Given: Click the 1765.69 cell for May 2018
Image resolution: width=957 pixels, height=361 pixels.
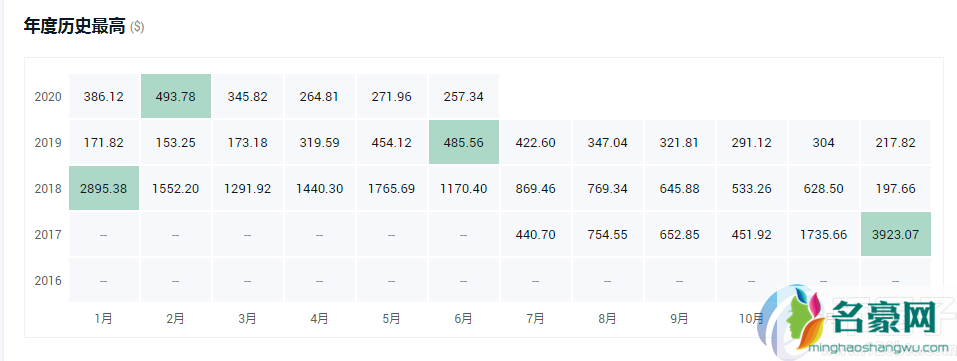Looking at the screenshot, I should click(x=392, y=188).
